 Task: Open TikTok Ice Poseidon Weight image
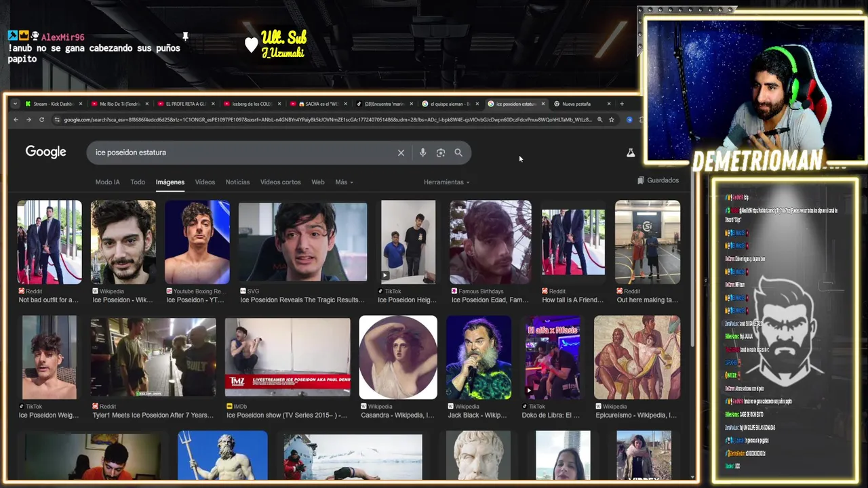(50, 357)
